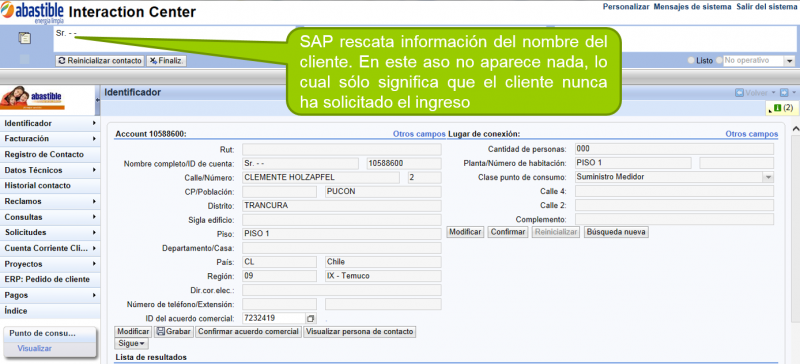Click Otros campos link in Account section

pos(419,134)
